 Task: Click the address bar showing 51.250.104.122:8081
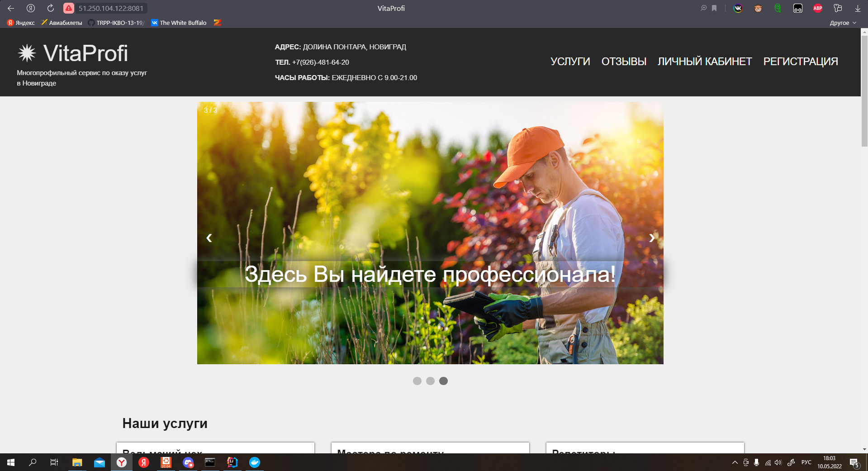(111, 8)
